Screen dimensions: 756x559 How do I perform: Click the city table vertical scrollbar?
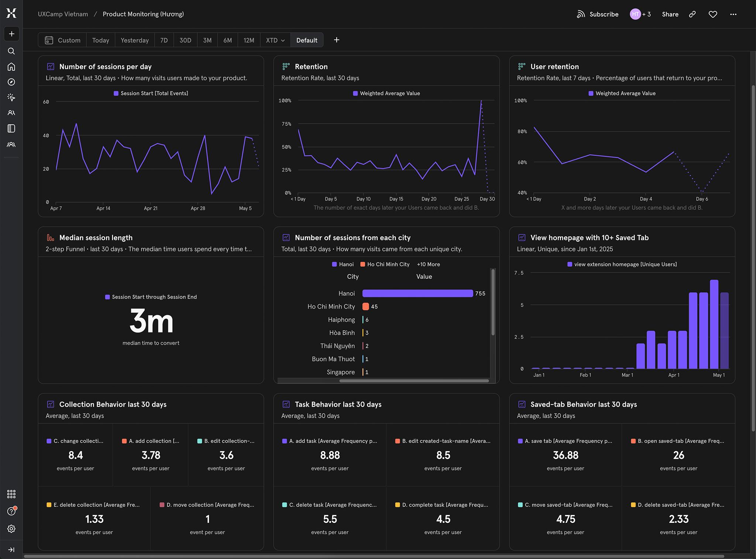tap(493, 303)
